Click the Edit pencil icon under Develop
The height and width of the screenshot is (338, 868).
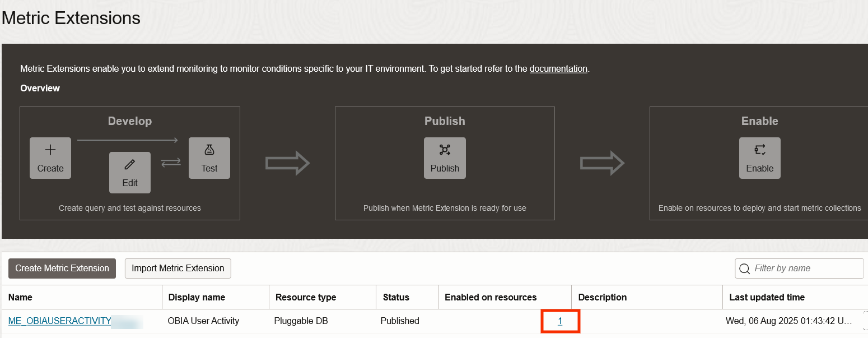click(x=129, y=172)
